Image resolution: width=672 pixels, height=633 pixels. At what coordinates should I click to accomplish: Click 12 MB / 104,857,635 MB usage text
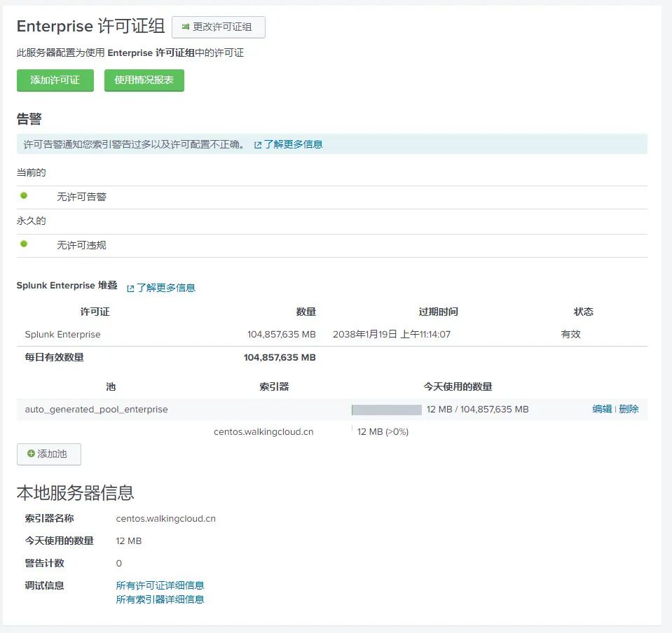477,410
